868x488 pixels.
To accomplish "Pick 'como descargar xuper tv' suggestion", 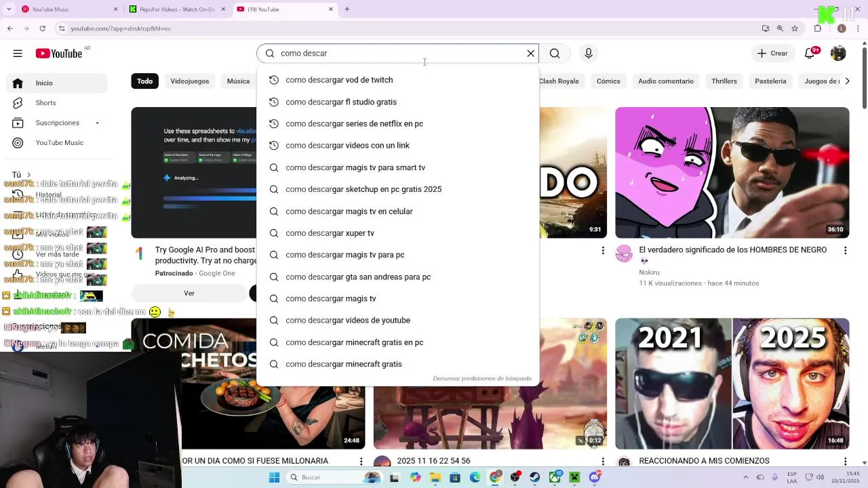I will click(398, 233).
